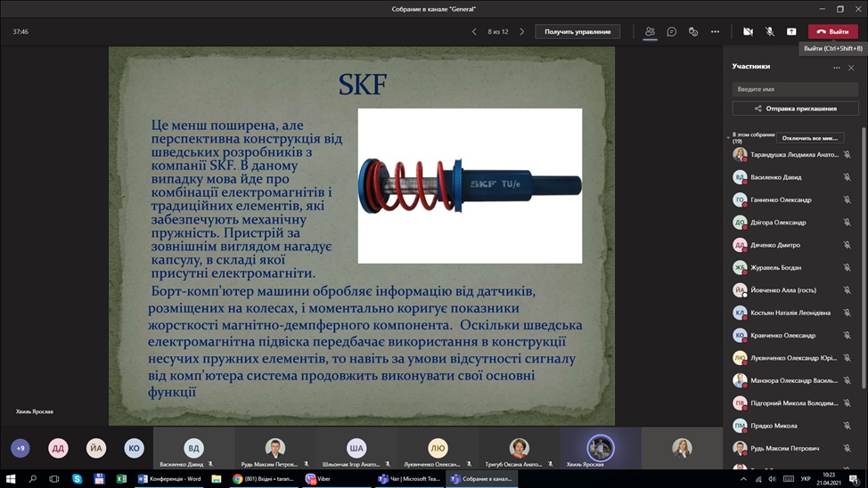Leave the meeting with Выйти button
This screenshot has height=488, width=868.
point(832,31)
